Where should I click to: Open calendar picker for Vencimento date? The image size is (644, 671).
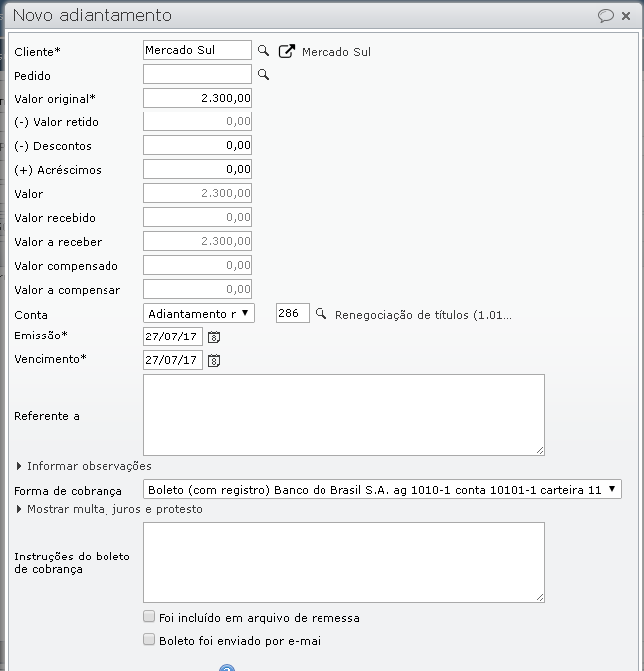pos(214,360)
